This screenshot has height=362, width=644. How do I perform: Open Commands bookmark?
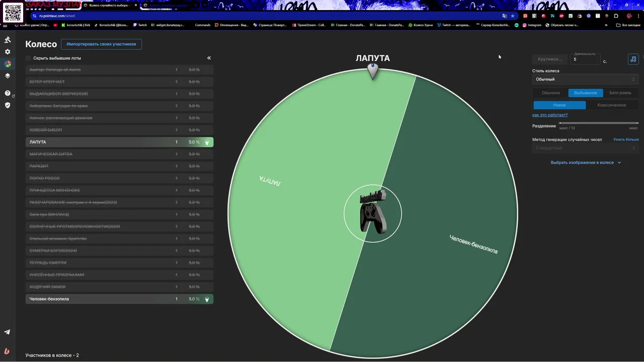tap(202, 25)
